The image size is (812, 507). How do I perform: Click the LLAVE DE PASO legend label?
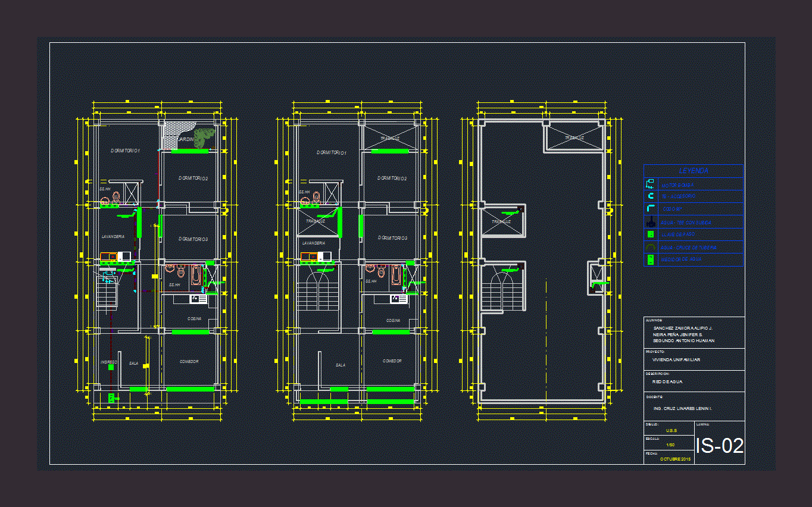[677, 234]
